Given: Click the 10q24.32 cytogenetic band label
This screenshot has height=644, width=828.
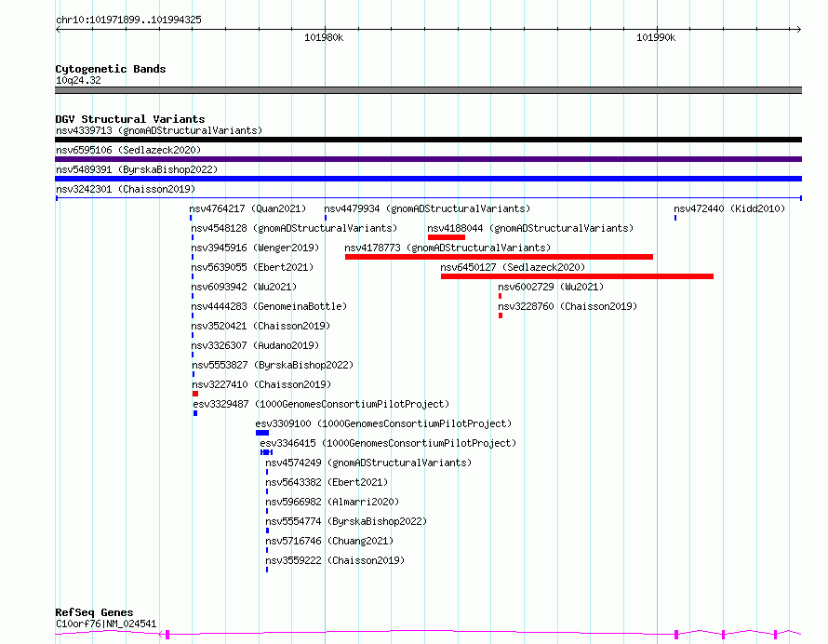Looking at the screenshot, I should coord(78,80).
